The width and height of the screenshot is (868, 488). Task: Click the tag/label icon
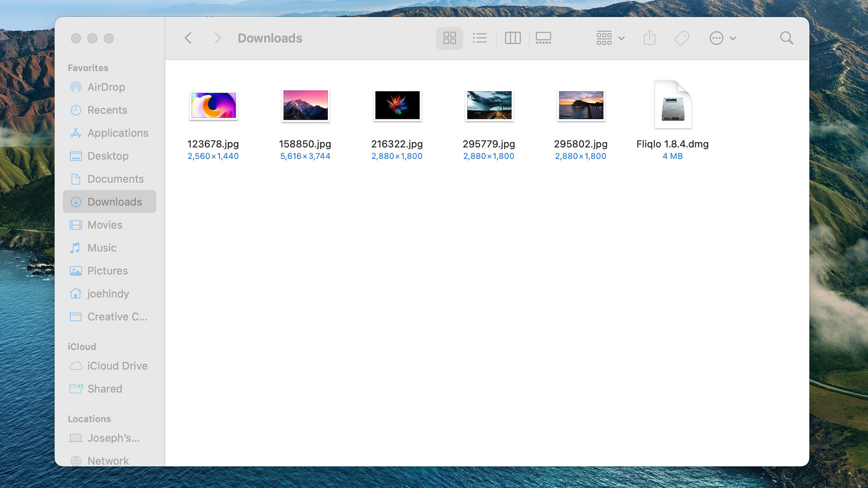pos(682,38)
